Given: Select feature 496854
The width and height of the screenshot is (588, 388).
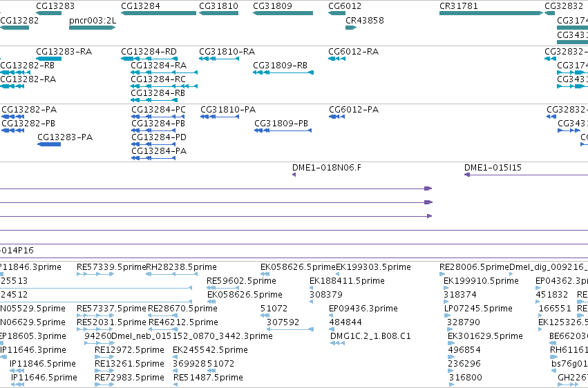Looking at the screenshot, I should 451,358.
